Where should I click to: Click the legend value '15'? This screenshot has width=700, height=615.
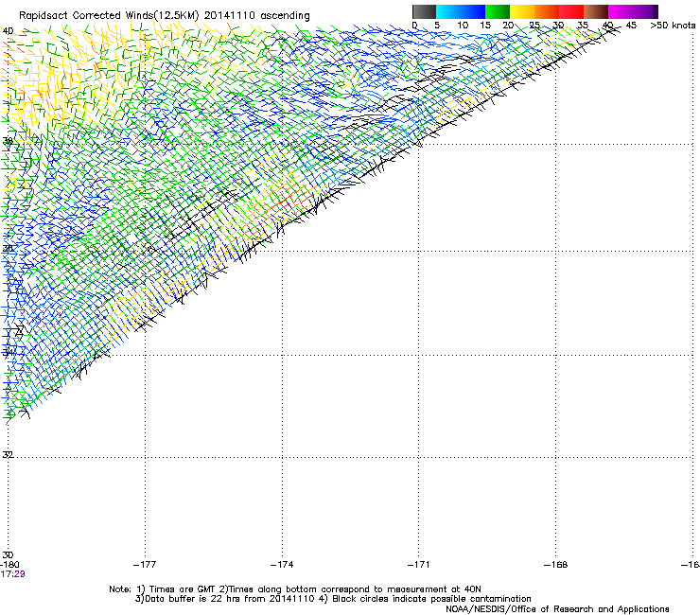coord(485,25)
